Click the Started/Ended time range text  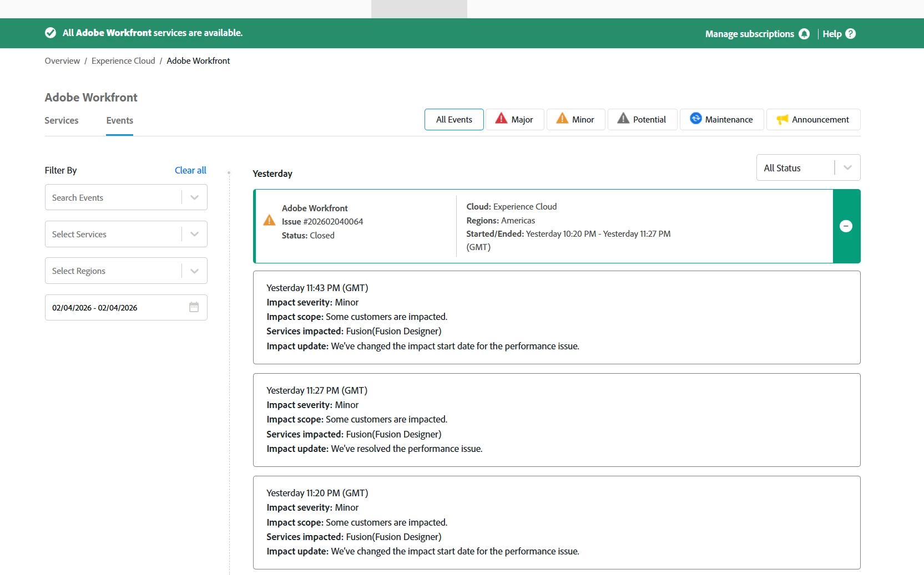tap(568, 240)
